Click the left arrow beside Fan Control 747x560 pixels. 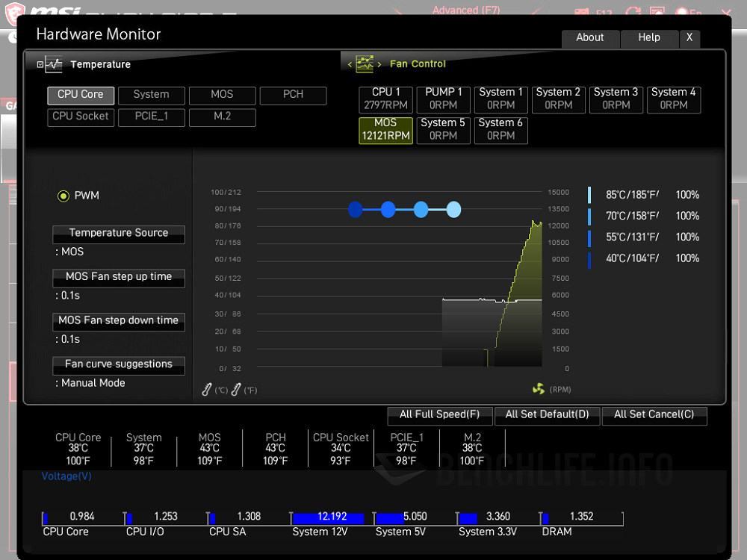(x=350, y=64)
